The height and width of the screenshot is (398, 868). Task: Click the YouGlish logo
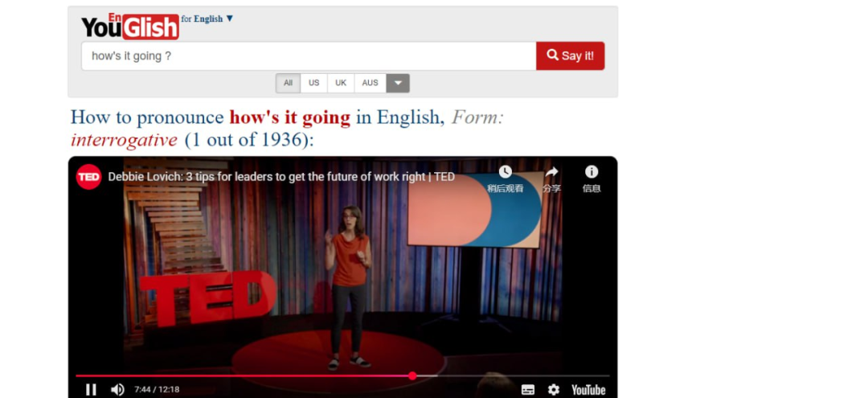pos(129,27)
